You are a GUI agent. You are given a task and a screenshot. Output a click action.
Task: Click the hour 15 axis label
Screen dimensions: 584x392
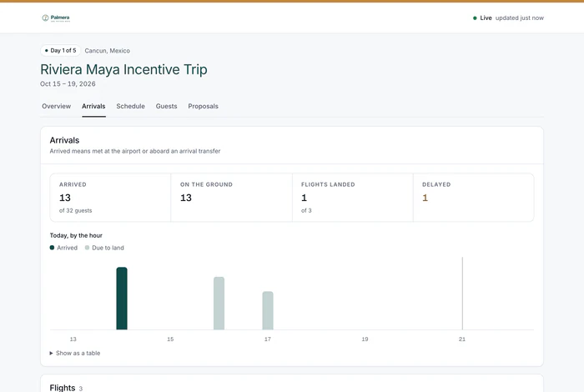point(170,339)
